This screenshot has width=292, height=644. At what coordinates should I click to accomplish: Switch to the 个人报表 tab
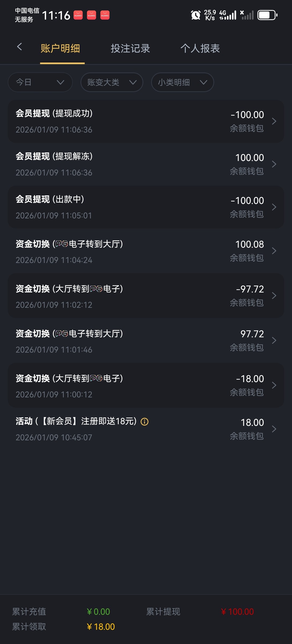click(x=200, y=49)
